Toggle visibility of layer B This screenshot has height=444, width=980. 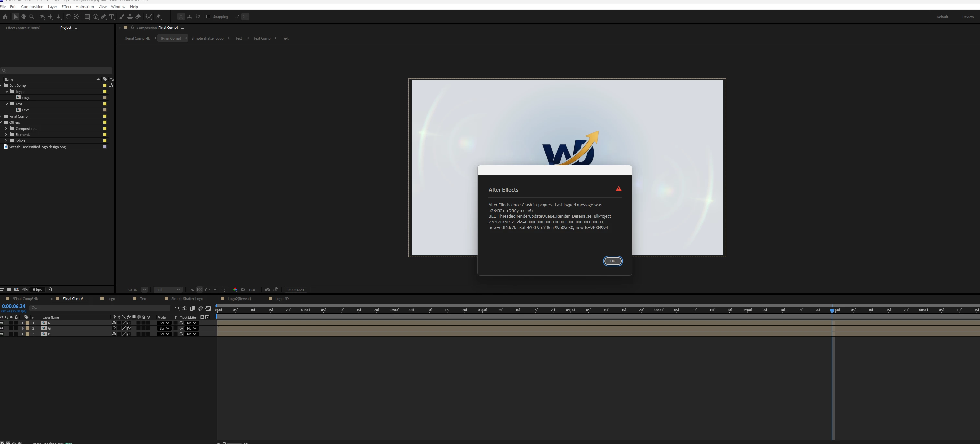pyautogui.click(x=2, y=334)
